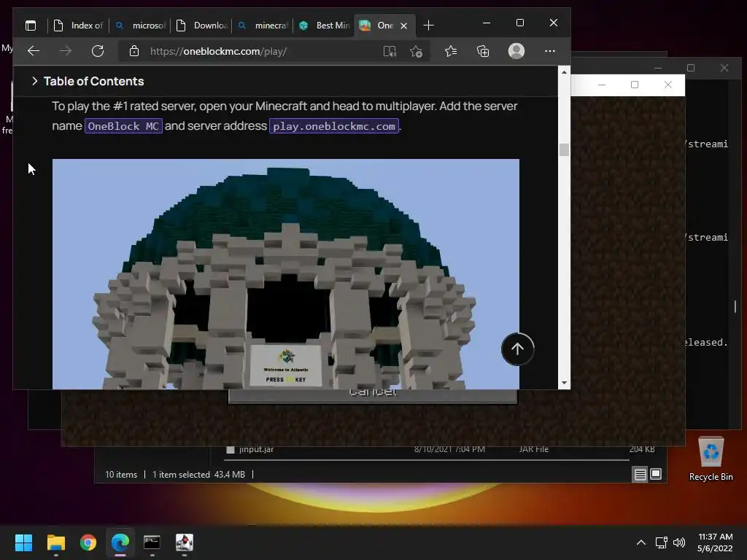Open the Favorites list
747x560 pixels.
coord(451,51)
